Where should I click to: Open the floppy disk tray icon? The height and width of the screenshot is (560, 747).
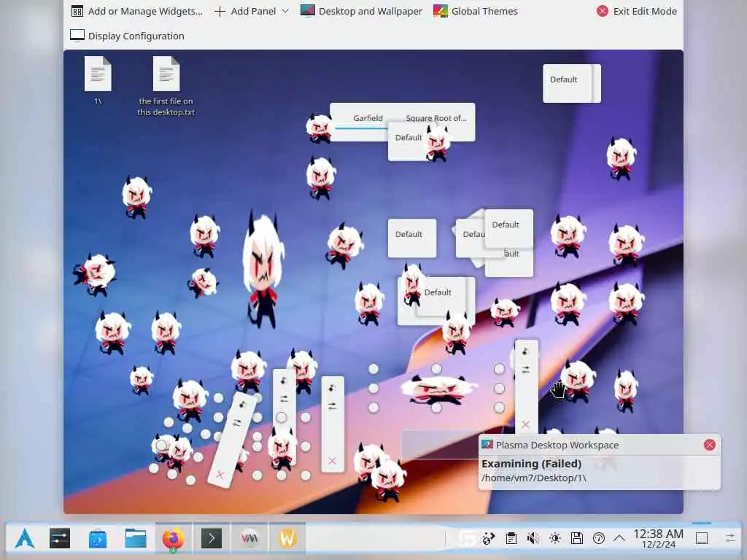(577, 539)
